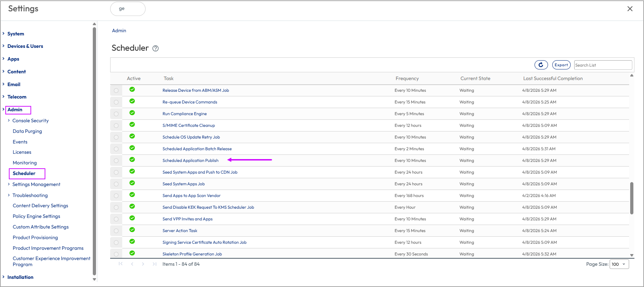Viewport: 644px width, 287px height.
Task: Open Skeleton Profile Generation Job link
Action: 192,254
